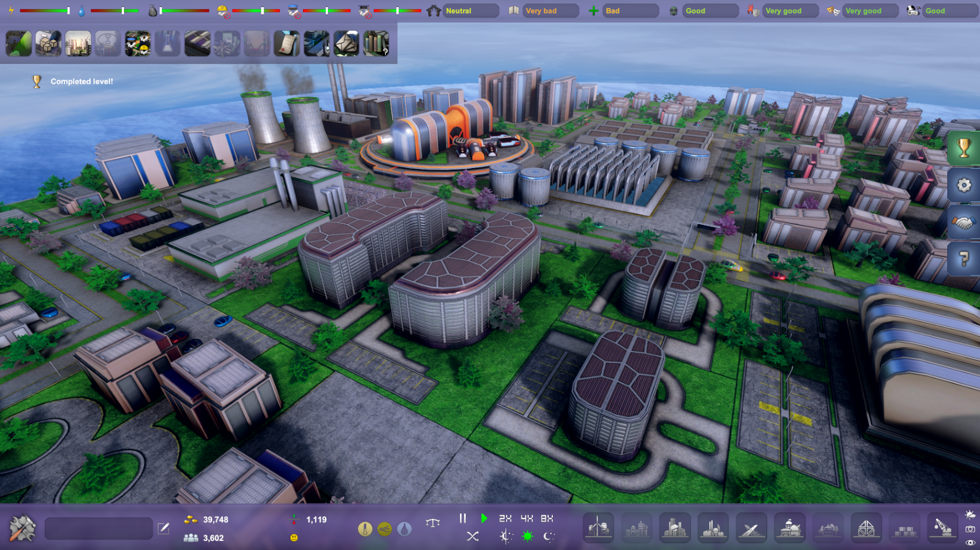
Task: Open the policy scroll document icon
Action: tap(287, 44)
